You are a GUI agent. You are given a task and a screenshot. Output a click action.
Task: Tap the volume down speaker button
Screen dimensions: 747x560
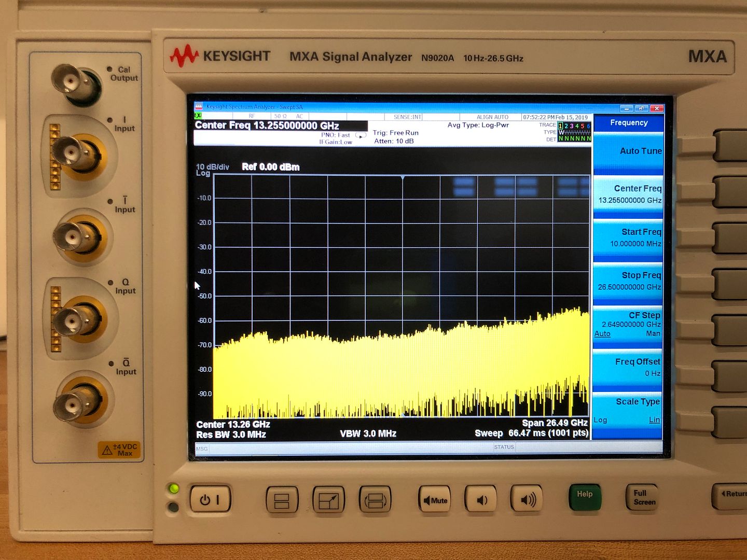pyautogui.click(x=481, y=500)
